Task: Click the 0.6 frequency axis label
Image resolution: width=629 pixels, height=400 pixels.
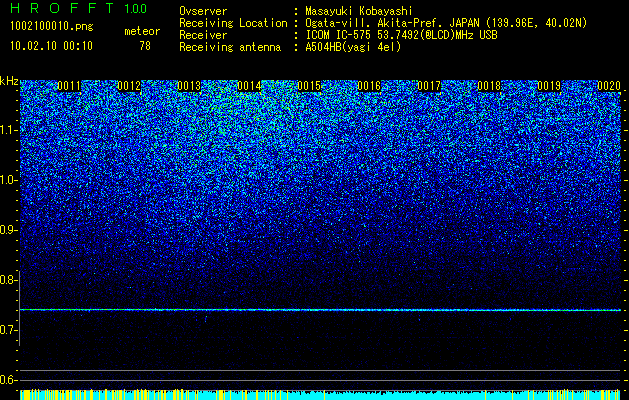Action: 8,380
